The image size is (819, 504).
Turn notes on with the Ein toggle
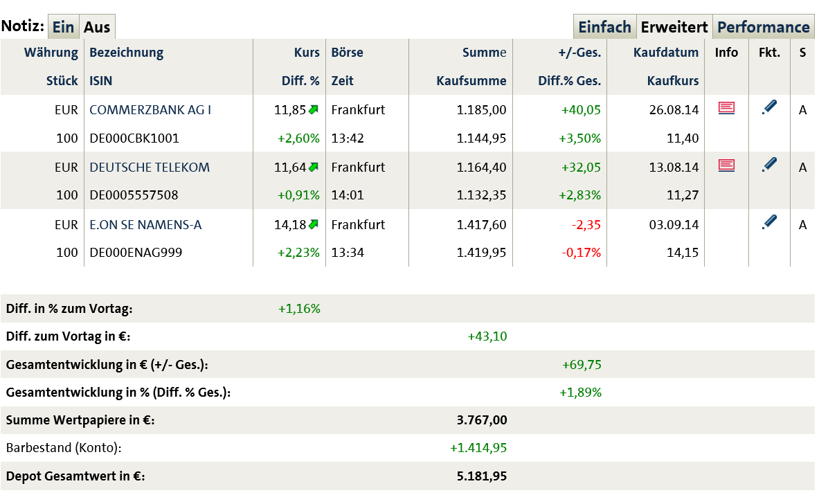point(63,27)
